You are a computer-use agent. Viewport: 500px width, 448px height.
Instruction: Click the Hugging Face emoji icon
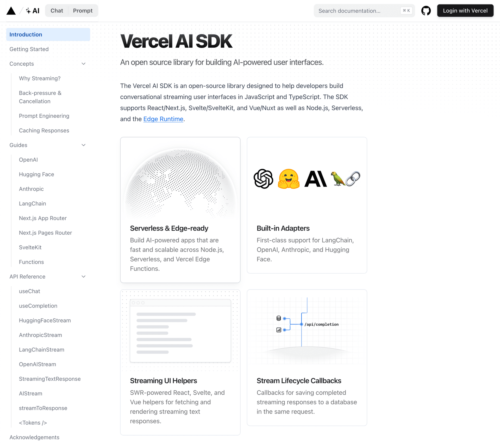(289, 179)
